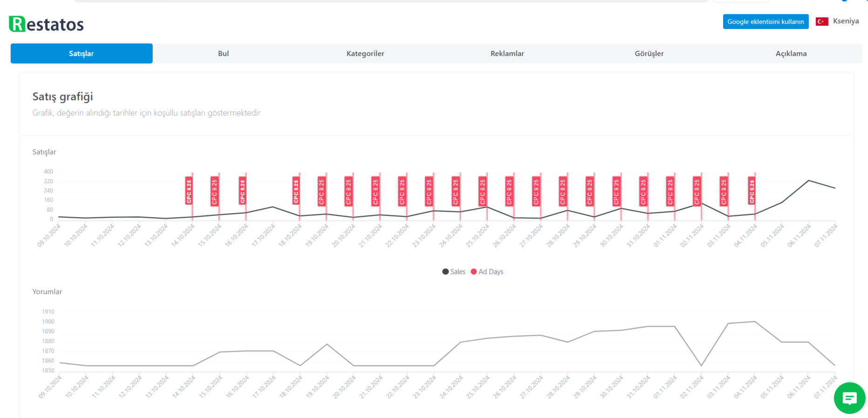
Task: Select the CPC 9.25 flag above 15.10.2024
Action: [x=215, y=191]
